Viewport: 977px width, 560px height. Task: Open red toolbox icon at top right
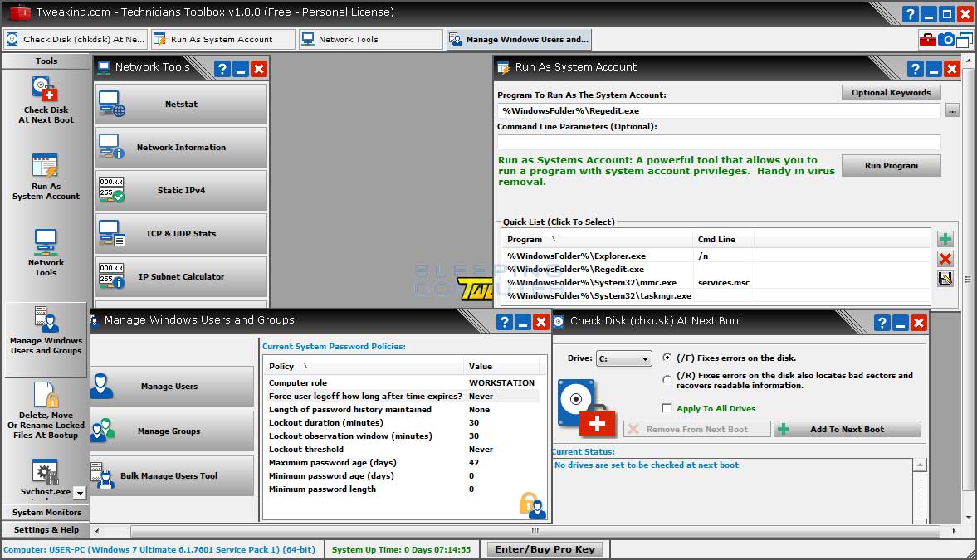[927, 39]
